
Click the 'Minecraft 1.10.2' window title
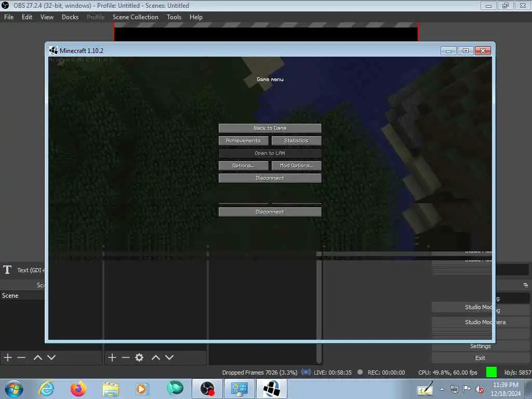pos(82,50)
